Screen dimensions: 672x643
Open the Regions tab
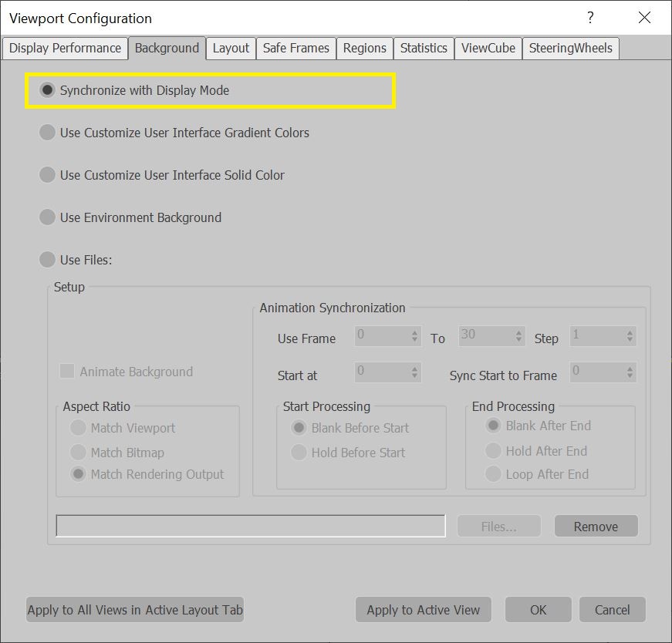click(365, 48)
